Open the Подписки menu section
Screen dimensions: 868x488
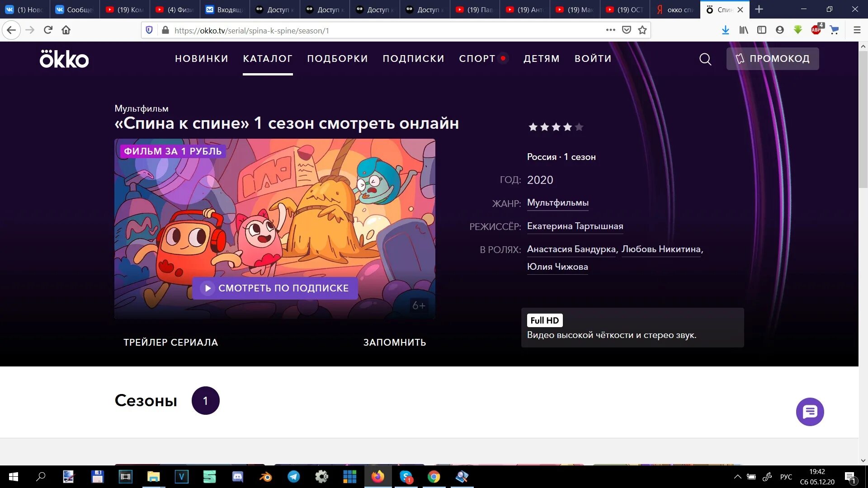click(x=413, y=59)
